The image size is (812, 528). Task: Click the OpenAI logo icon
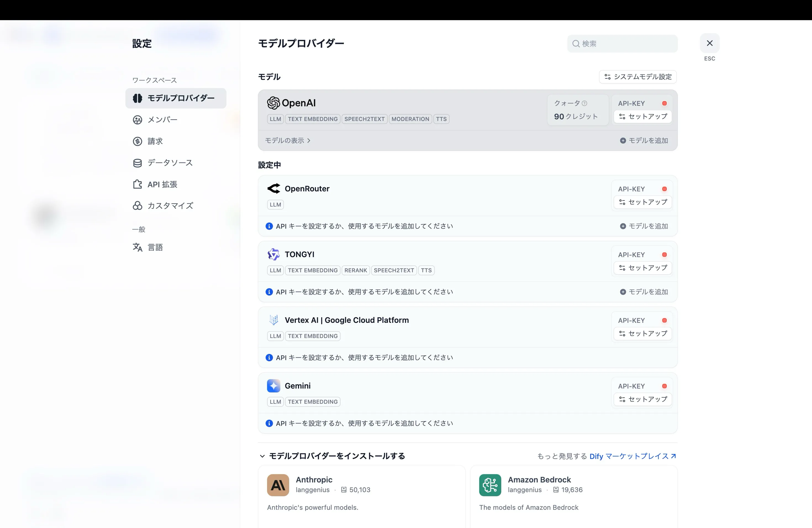coord(274,103)
